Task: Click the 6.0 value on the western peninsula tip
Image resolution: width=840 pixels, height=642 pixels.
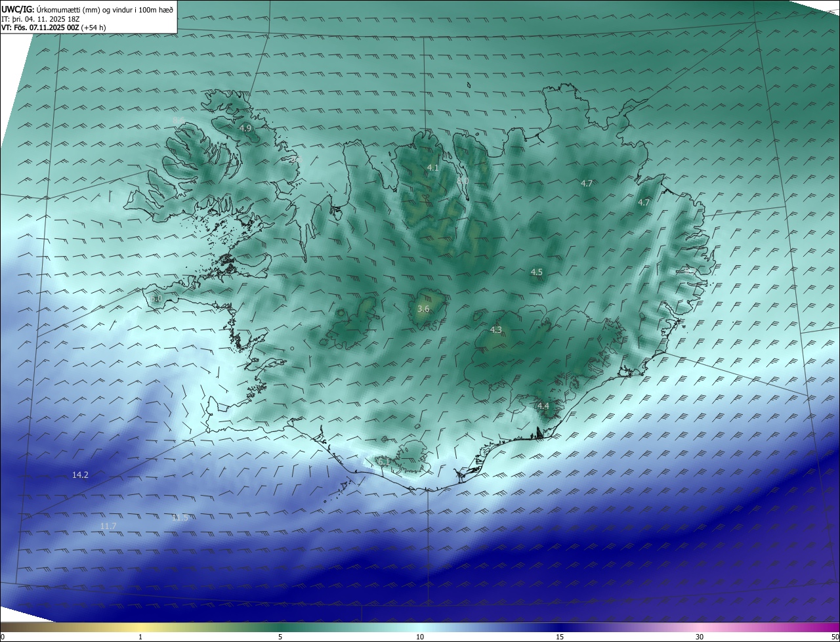Action: [156, 299]
